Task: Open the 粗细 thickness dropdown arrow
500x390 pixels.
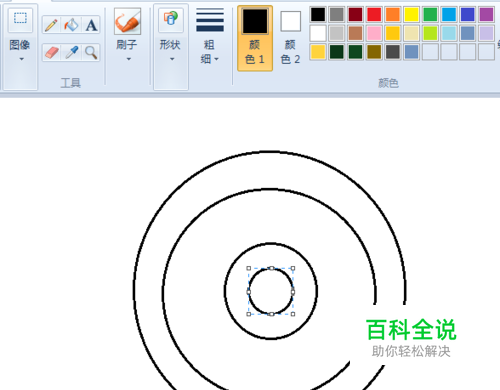Action: click(216, 59)
